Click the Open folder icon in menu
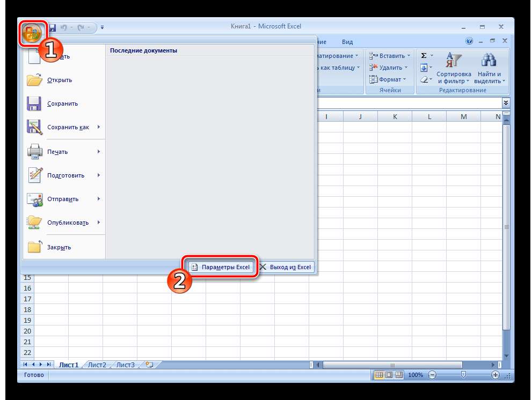The height and width of the screenshot is (400, 532). click(x=34, y=80)
